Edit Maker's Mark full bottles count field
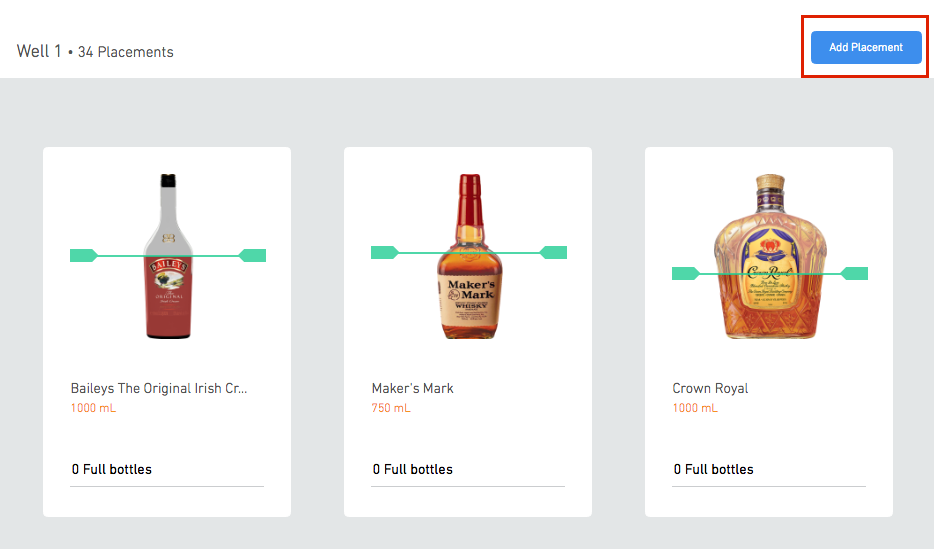 [x=468, y=469]
